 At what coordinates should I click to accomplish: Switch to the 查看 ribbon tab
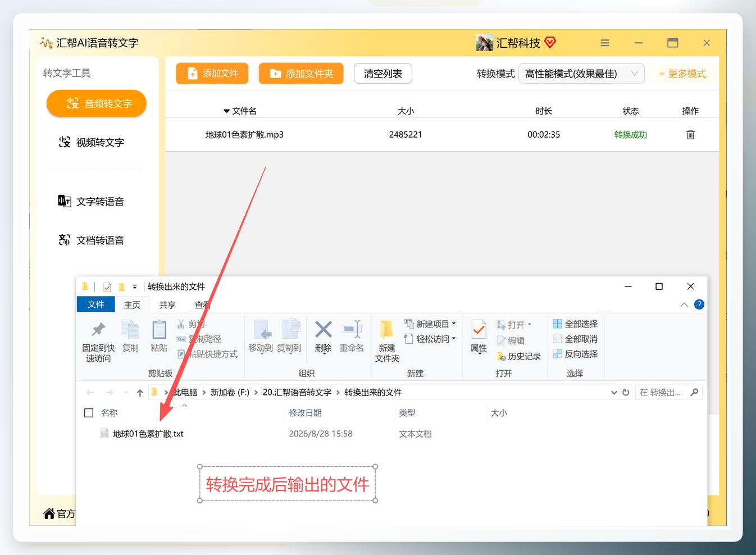[x=202, y=304]
